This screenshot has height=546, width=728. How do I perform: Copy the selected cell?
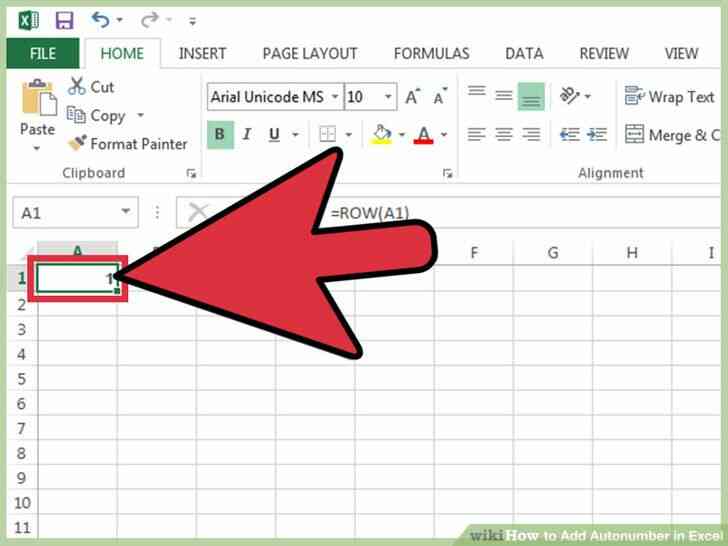tap(97, 115)
